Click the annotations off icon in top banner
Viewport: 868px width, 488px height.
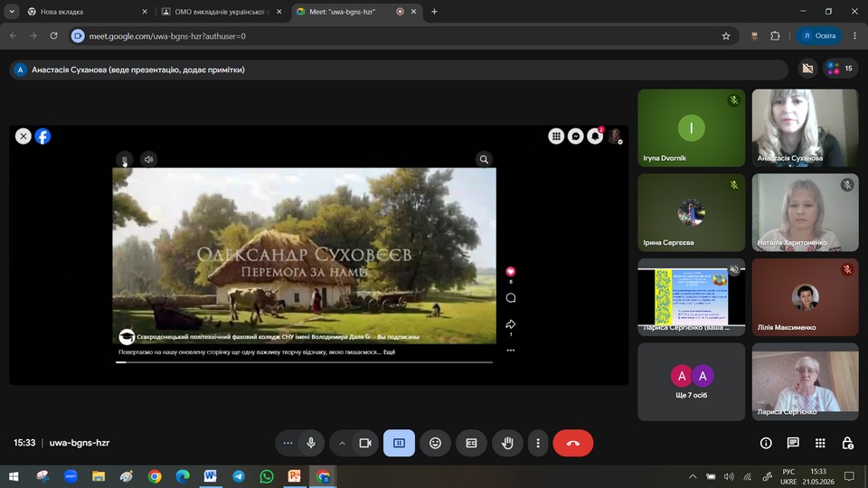pos(807,69)
